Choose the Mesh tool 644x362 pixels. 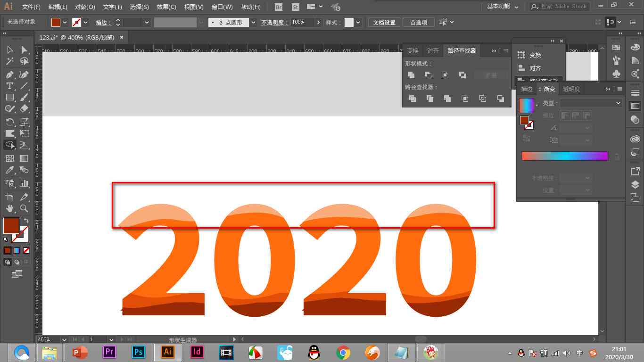pos(9,158)
